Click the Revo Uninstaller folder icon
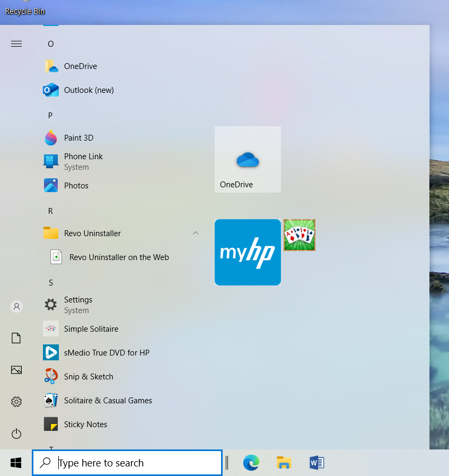 [x=51, y=233]
